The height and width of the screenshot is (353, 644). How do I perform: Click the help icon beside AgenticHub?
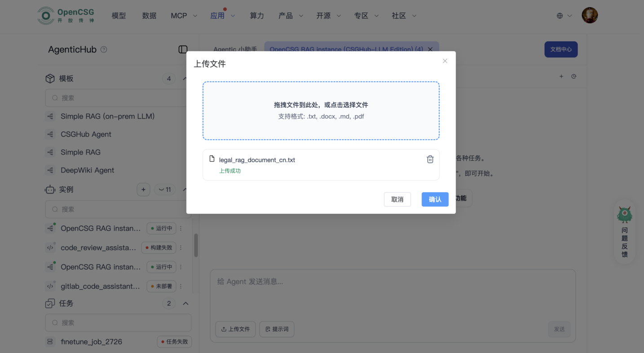tap(104, 49)
